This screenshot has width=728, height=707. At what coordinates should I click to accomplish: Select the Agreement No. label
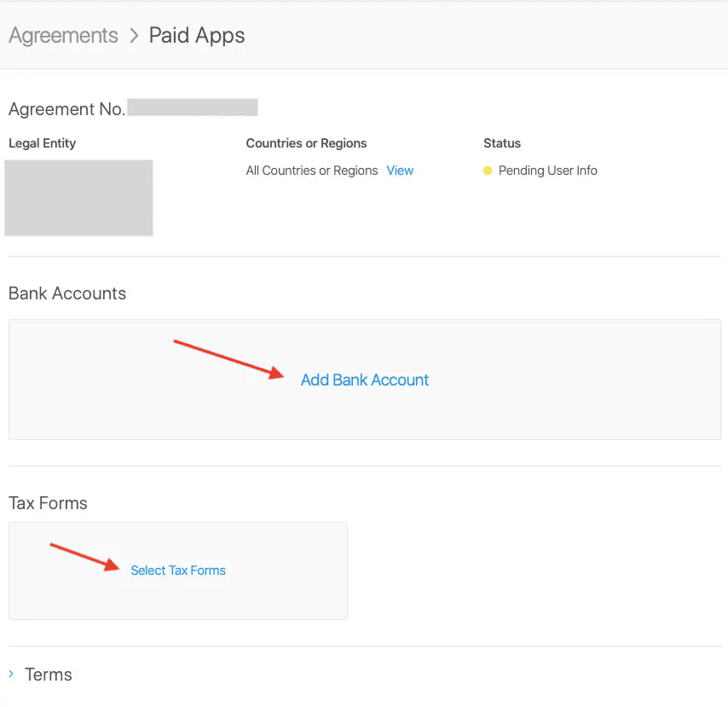click(66, 109)
